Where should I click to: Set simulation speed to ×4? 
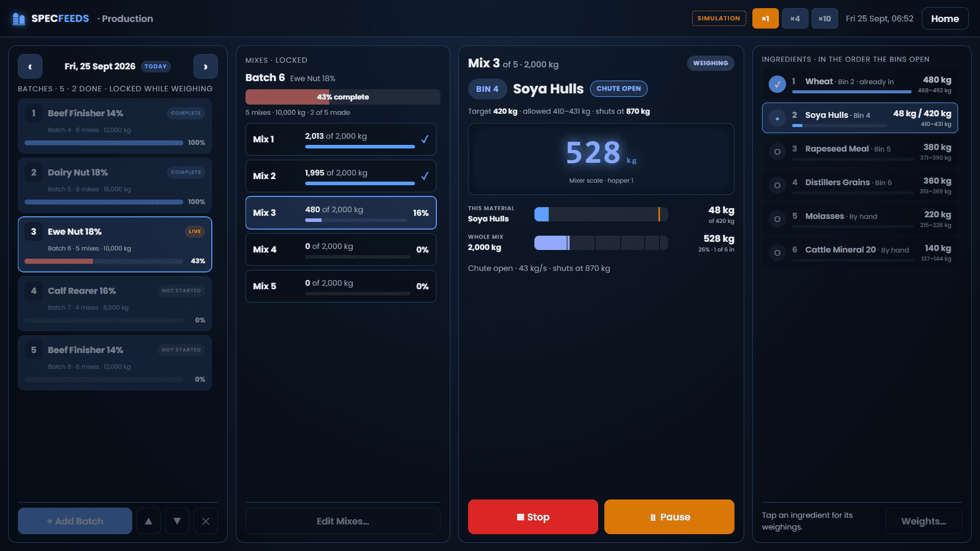tap(795, 18)
